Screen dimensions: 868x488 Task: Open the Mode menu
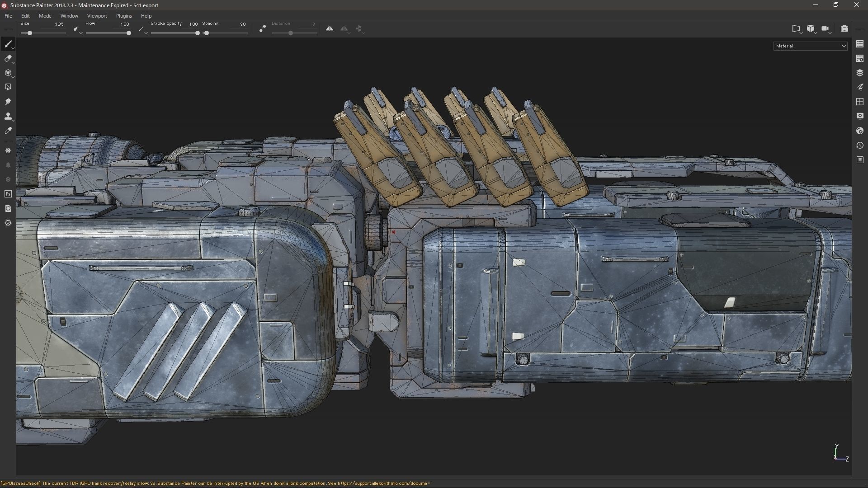[45, 16]
